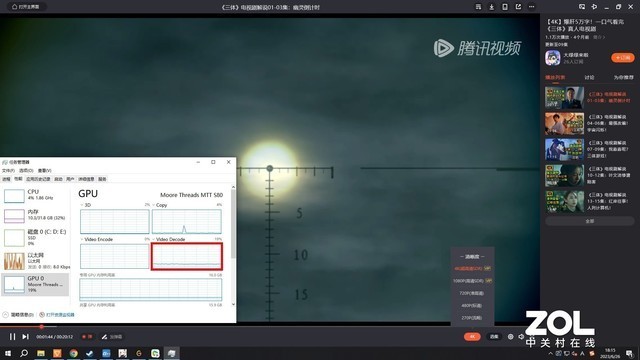
Task: Select CPU in Task Manager sidebar
Action: [x=35, y=195]
